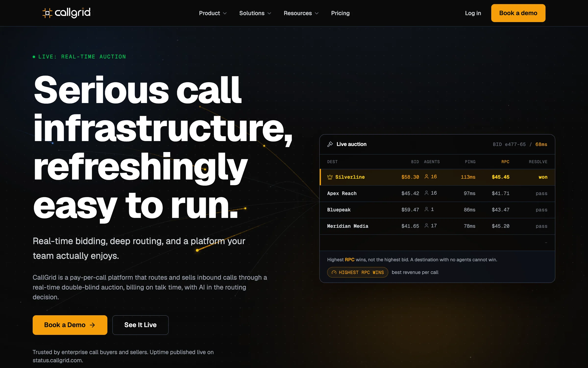
Task: Expand the Solutions chevron arrow
Action: click(269, 13)
